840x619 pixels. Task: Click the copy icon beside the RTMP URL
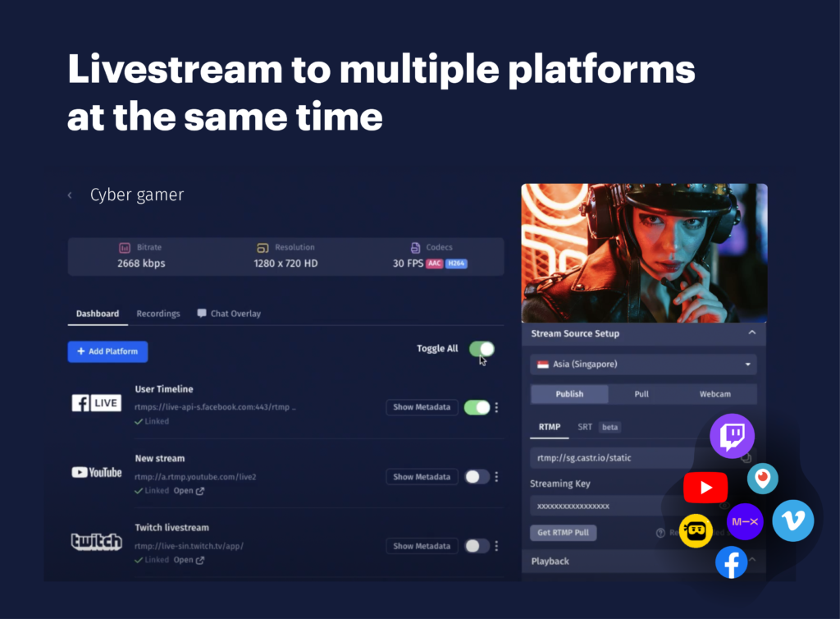pyautogui.click(x=746, y=458)
